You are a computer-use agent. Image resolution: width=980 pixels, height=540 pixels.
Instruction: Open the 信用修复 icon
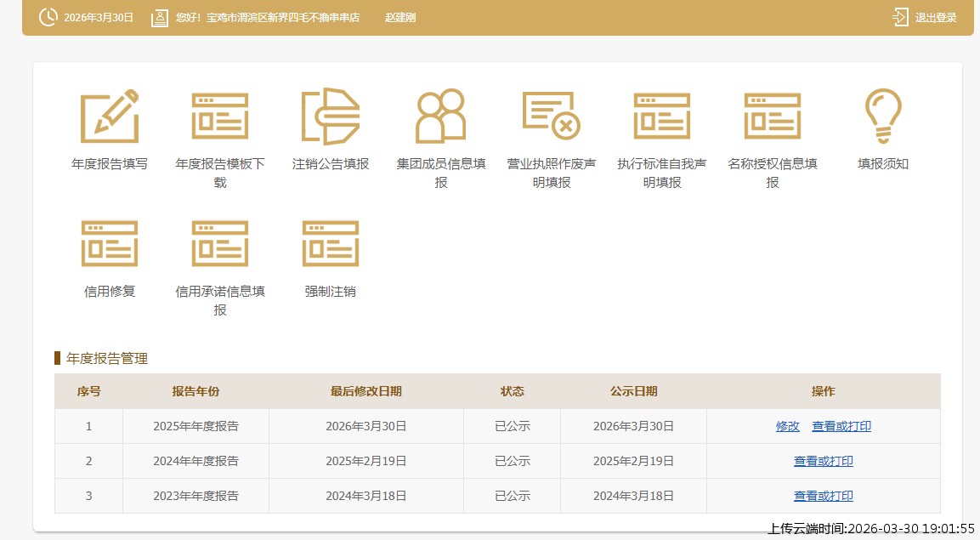pyautogui.click(x=110, y=244)
